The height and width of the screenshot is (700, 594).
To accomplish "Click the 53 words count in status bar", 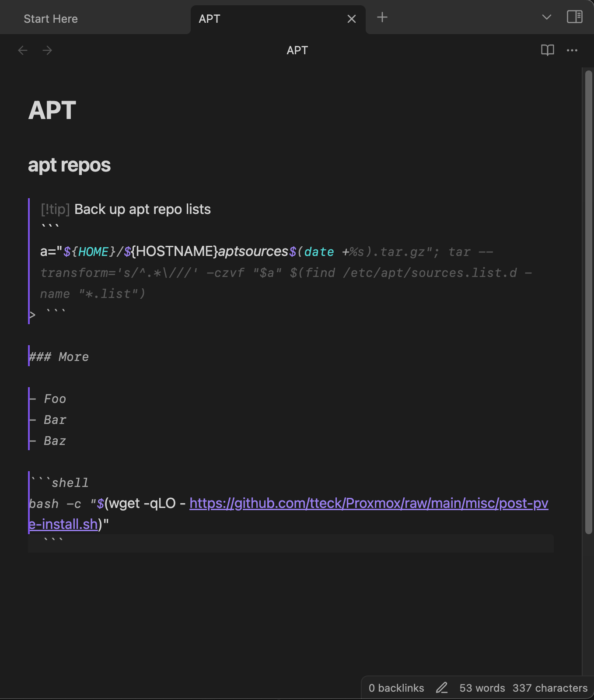I will (x=482, y=688).
